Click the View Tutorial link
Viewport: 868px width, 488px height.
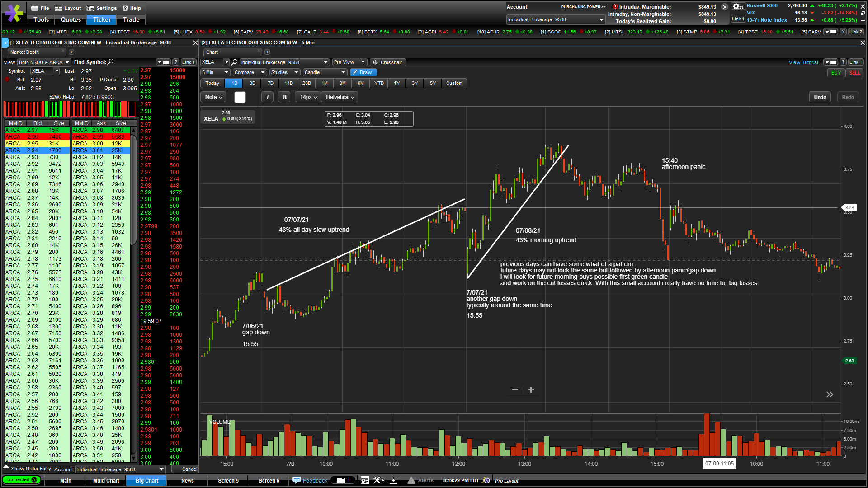803,62
